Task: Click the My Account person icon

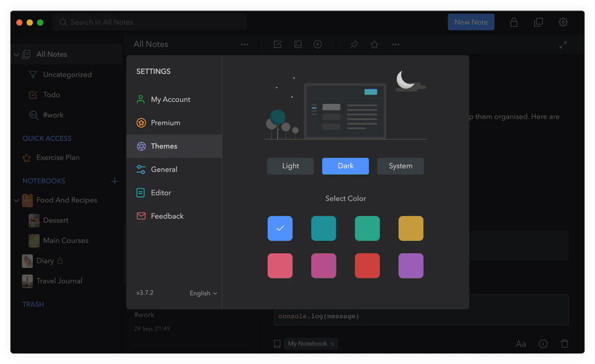Action: click(141, 99)
